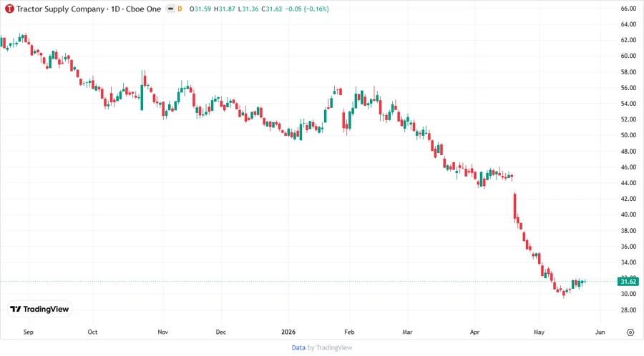Image resolution: width=644 pixels, height=356 pixels.
Task: Click the Jun label on the time axis
Action: (x=600, y=332)
